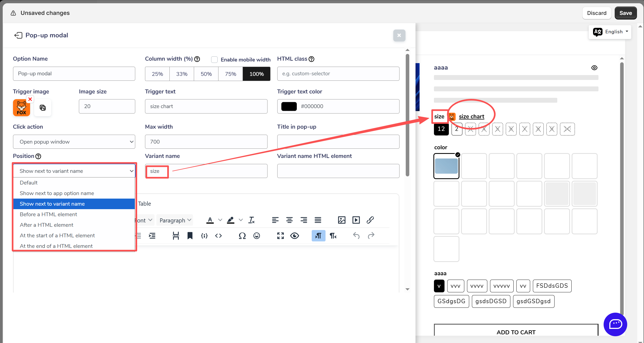The width and height of the screenshot is (644, 343).
Task: Open the special characters omega icon
Action: pos(242,236)
